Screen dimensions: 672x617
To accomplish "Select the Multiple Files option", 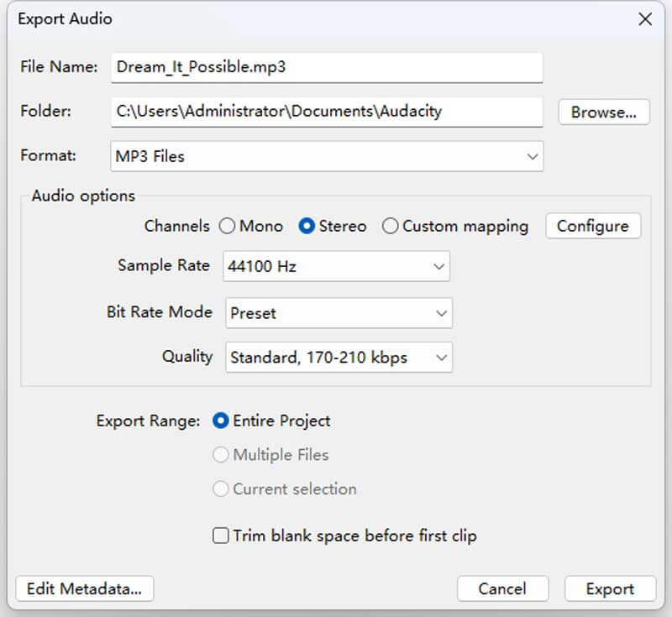I will 221,454.
